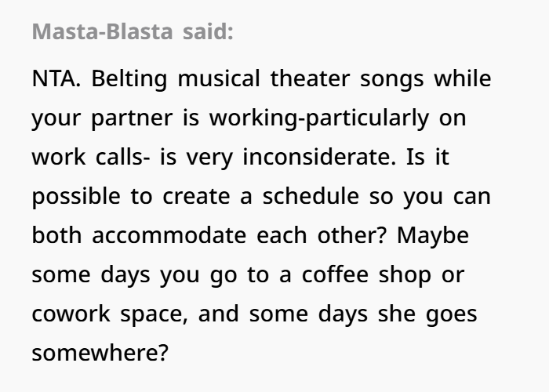This screenshot has height=392, width=549.
Task: Click the word "schedule" in fourth line
Action: point(311,196)
